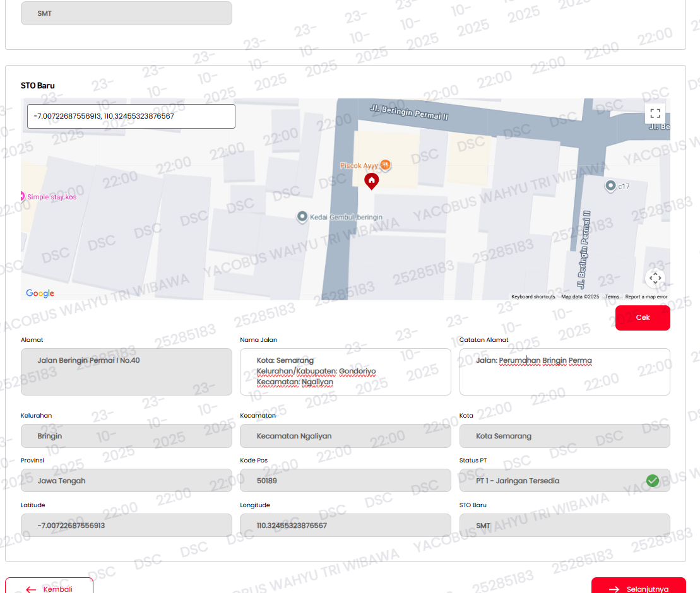Screen dimensions: 700x593
Task: Click the red home location marker
Action: tap(371, 181)
